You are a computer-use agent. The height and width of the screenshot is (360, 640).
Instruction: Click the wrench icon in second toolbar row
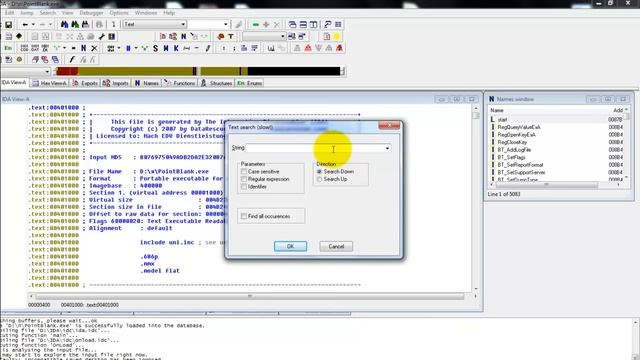click(102, 36)
